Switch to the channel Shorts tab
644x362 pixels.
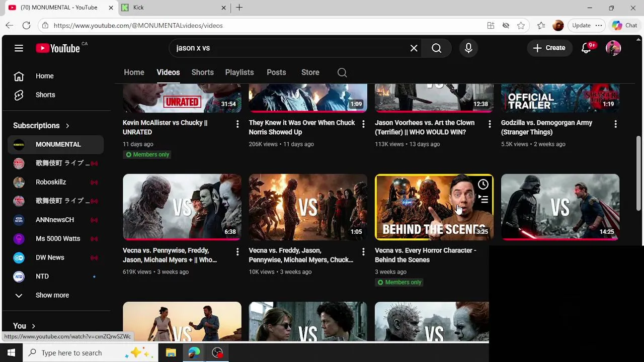202,72
